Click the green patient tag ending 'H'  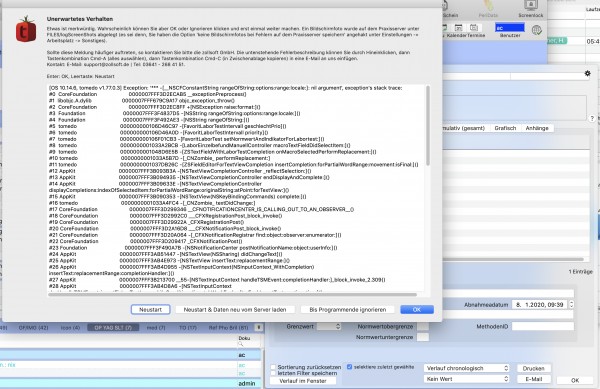coord(557,41)
